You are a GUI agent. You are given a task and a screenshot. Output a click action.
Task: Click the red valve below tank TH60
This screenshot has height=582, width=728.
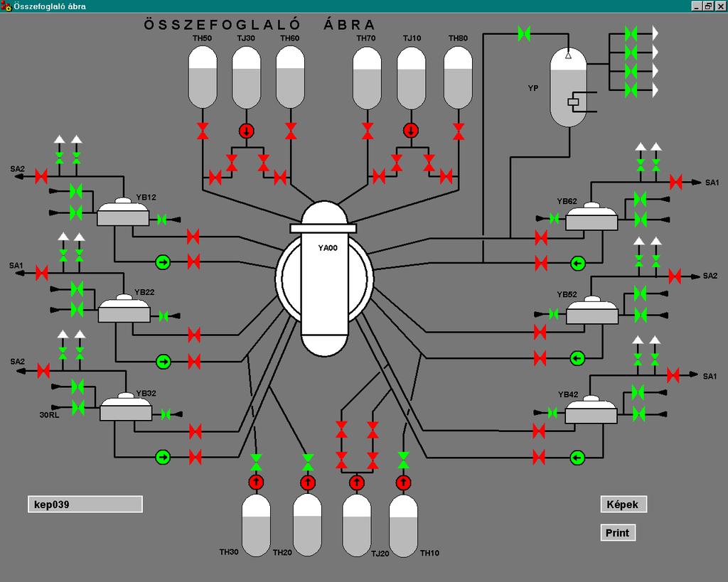(291, 131)
